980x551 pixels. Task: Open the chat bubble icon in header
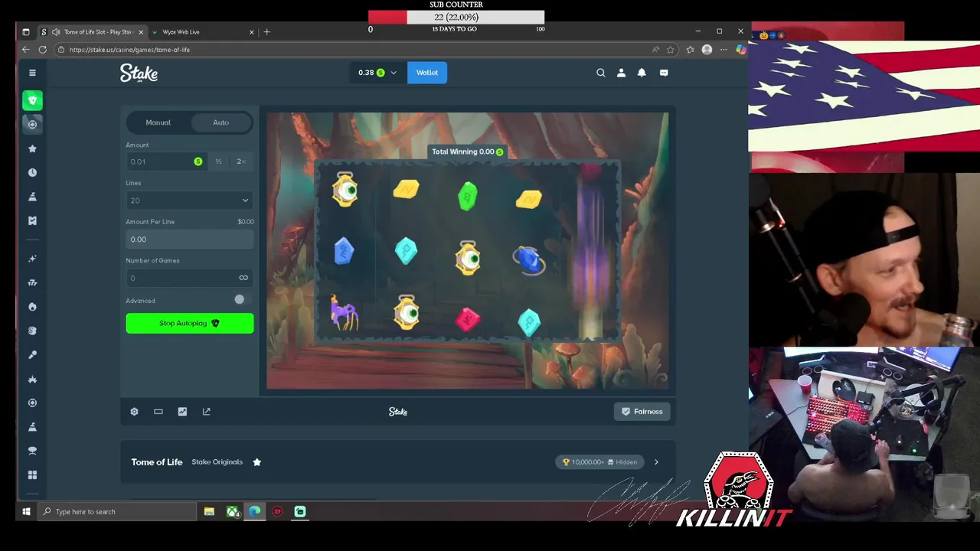[x=664, y=73]
